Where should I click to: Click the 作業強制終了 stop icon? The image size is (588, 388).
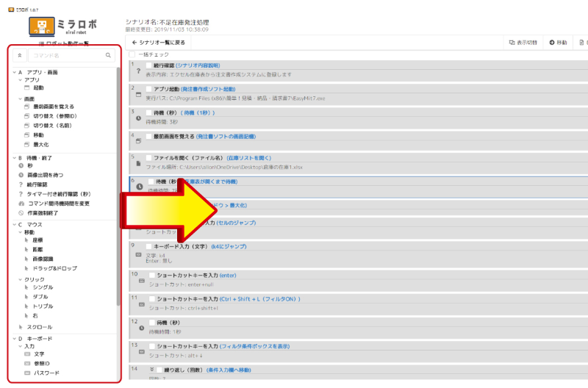[x=21, y=213]
